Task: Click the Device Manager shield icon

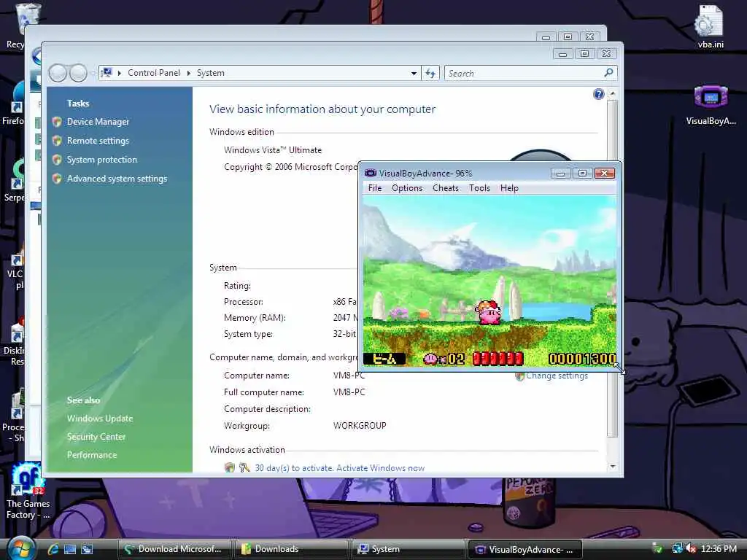Action: pos(57,122)
